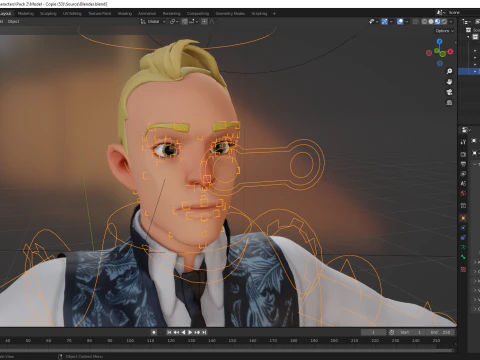Toggle auto keying record button

pyautogui.click(x=154, y=332)
